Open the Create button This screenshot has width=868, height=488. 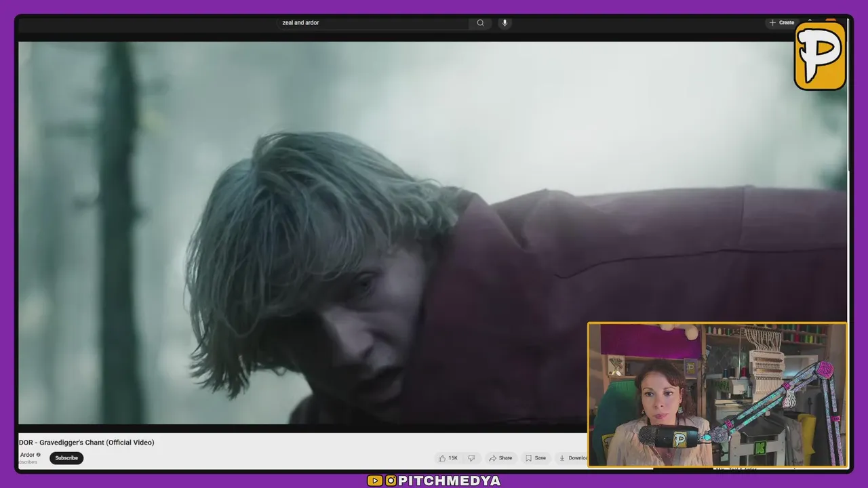coord(781,23)
